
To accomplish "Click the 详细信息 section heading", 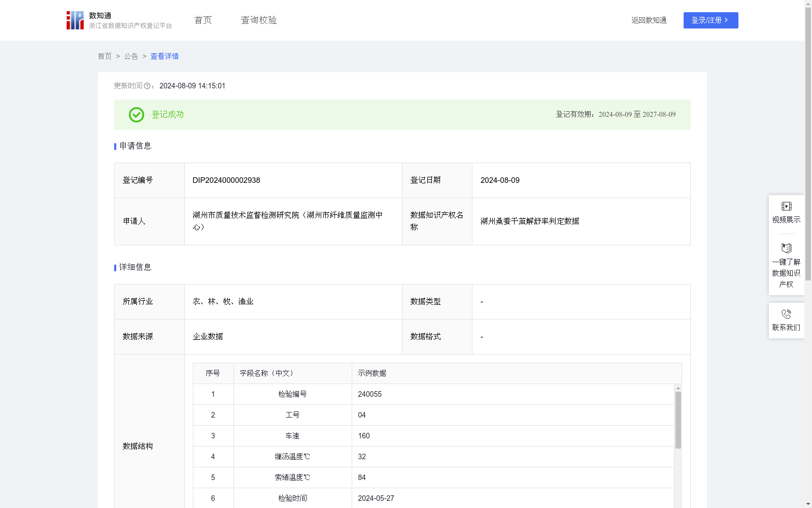I will click(136, 268).
